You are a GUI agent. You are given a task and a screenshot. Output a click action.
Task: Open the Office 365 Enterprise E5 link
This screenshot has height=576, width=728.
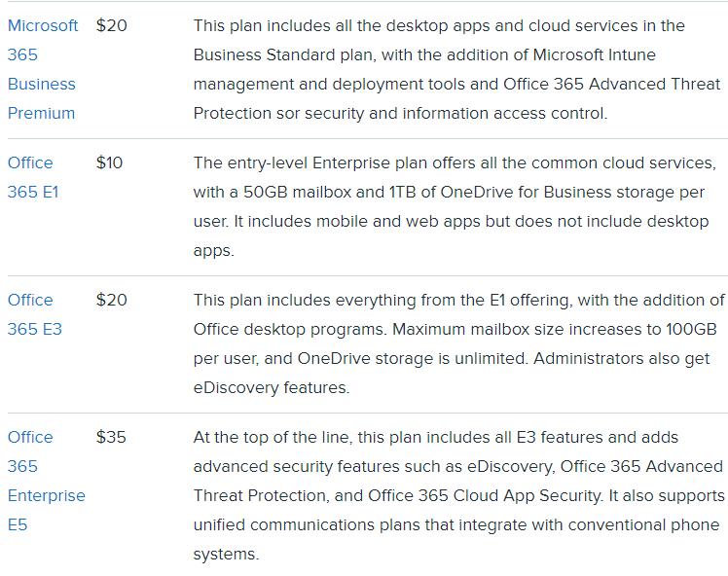pos(45,481)
